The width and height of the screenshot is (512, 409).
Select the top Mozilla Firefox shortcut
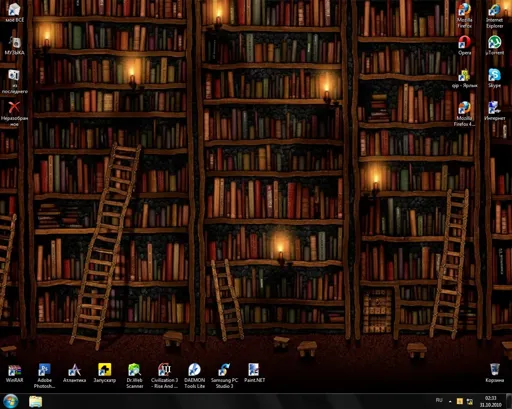click(464, 16)
